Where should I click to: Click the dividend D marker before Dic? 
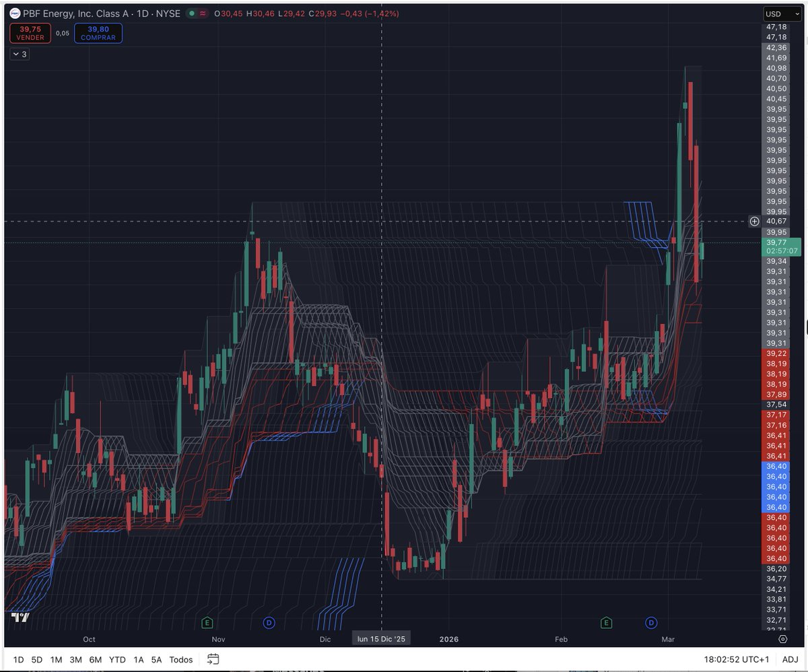coord(269,623)
